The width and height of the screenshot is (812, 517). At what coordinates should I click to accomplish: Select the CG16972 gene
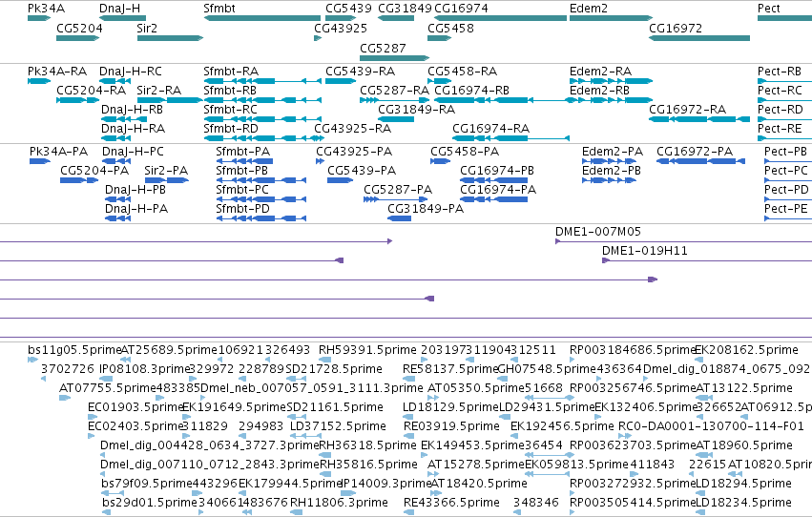coord(699,38)
